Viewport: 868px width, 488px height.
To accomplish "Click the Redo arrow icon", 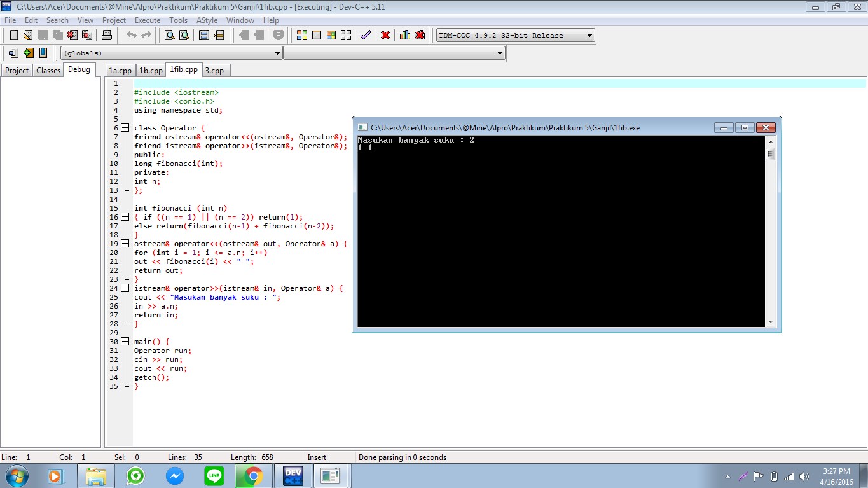I will (146, 35).
